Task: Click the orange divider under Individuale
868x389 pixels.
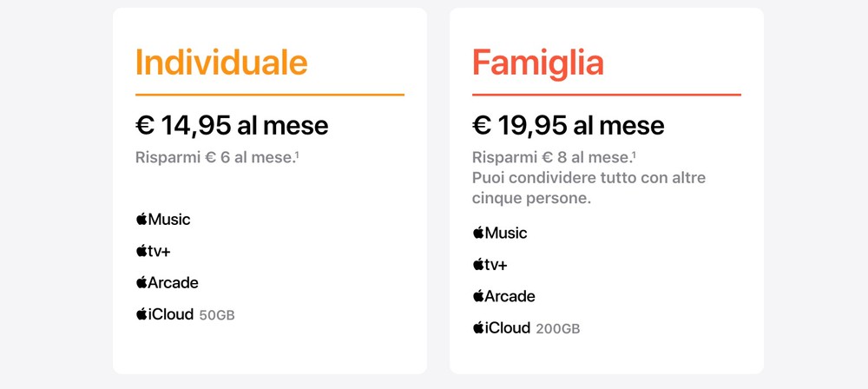Action: point(270,94)
